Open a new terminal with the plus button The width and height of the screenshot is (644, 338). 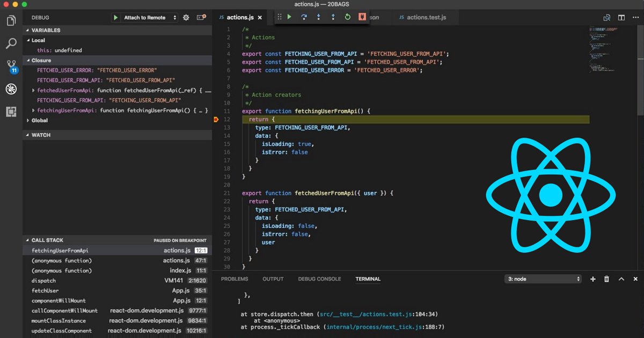pos(592,278)
